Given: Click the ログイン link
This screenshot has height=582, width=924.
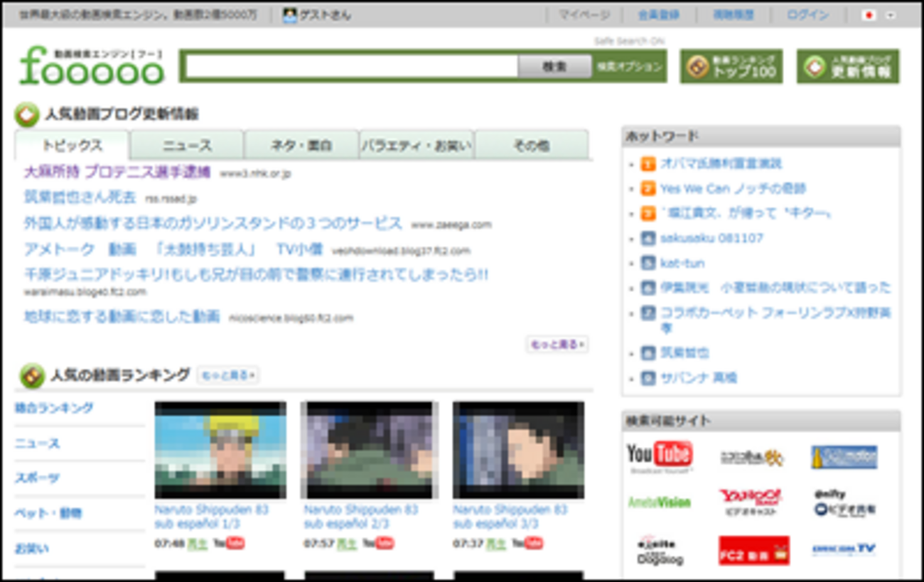Looking at the screenshot, I should coord(807,15).
